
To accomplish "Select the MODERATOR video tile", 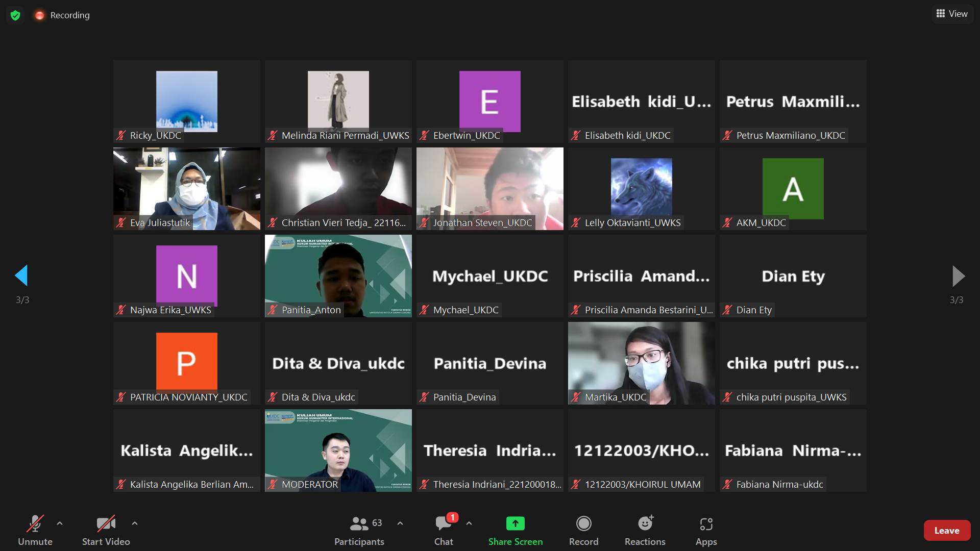I will 338,450.
